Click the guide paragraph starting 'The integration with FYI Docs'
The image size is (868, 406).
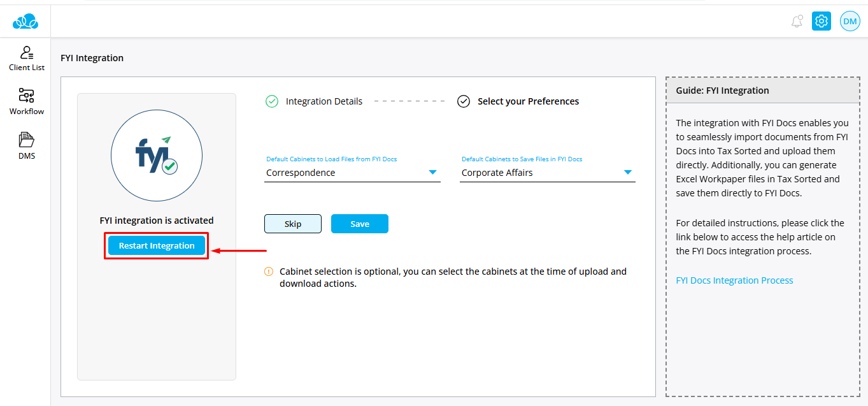(x=762, y=158)
